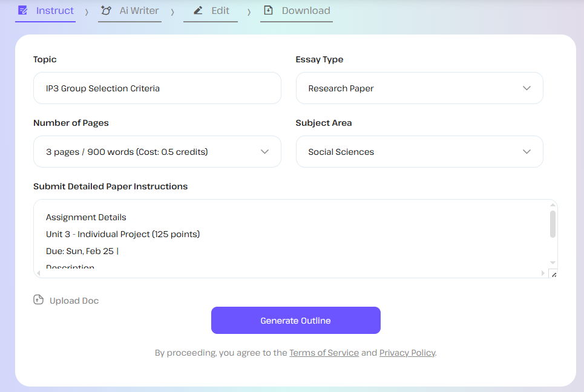
Task: Click the horizontal scroll right arrow
Action: point(543,274)
